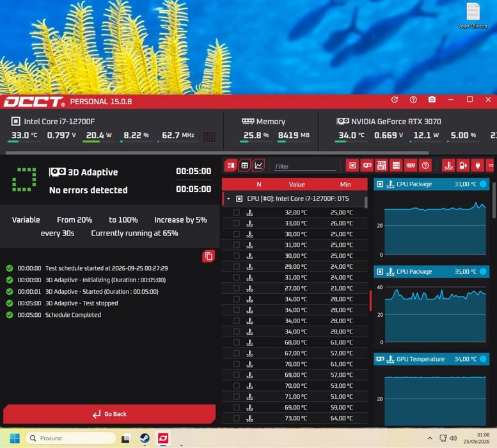Click the red dotted grid icon beside 62.7 MHz
Screen dimensions: 497x448
(209, 137)
